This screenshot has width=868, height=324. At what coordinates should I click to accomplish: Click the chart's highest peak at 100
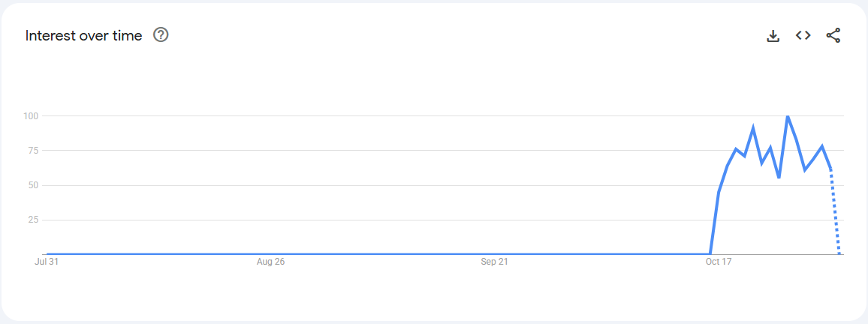point(787,116)
